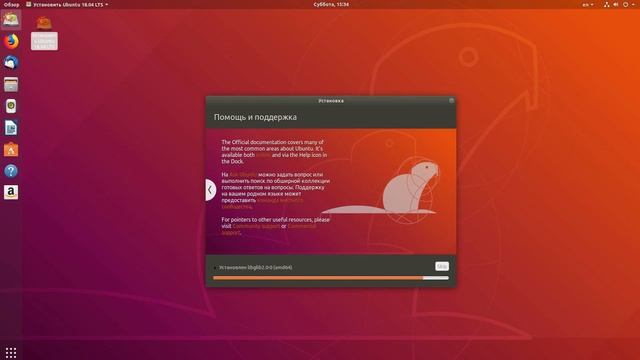Open the volume indicator in top bar
The width and height of the screenshot is (640, 360).
pos(616,4)
